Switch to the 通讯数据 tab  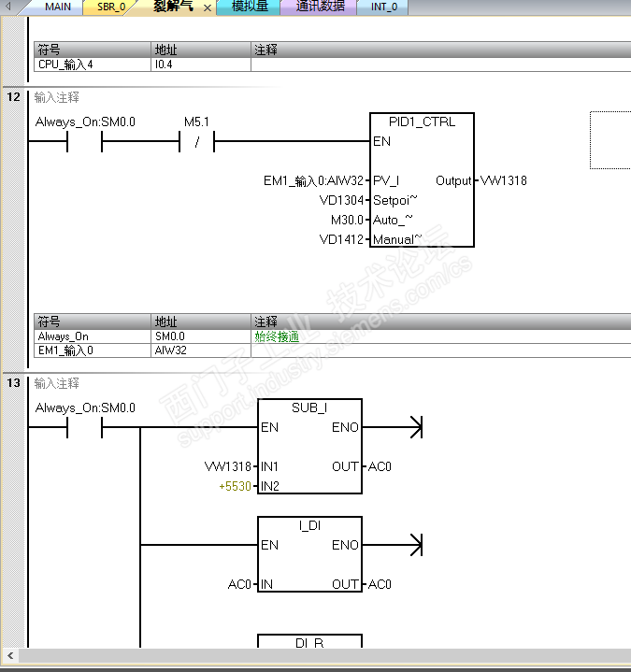(320, 7)
